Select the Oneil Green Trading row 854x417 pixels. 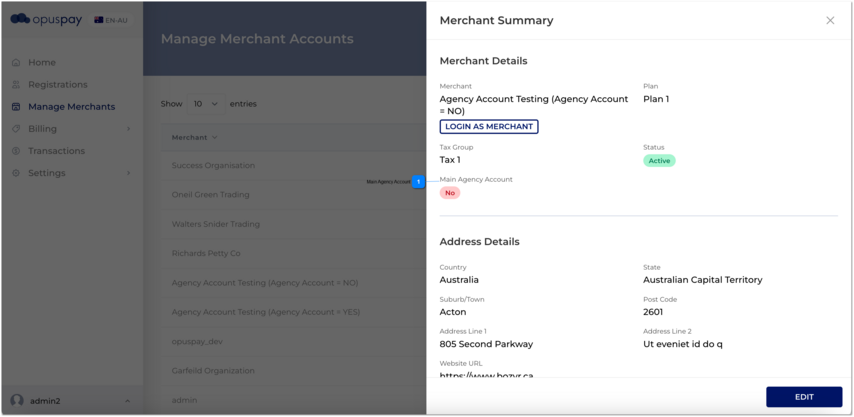[293, 195]
